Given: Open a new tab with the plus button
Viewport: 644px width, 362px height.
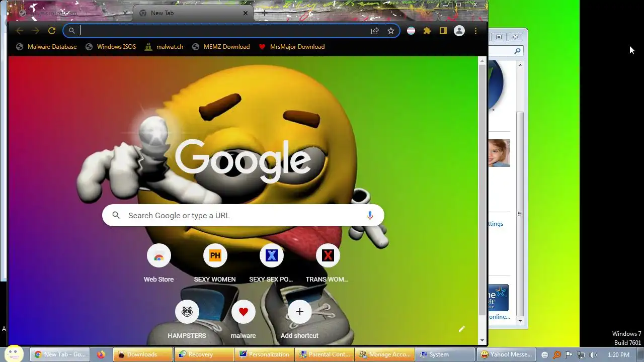Looking at the screenshot, I should coord(264,13).
